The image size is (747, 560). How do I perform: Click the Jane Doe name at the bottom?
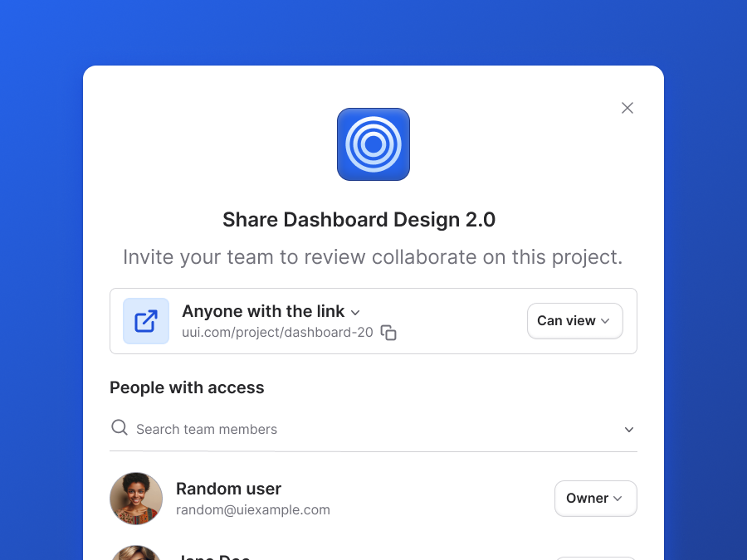pyautogui.click(x=213, y=557)
